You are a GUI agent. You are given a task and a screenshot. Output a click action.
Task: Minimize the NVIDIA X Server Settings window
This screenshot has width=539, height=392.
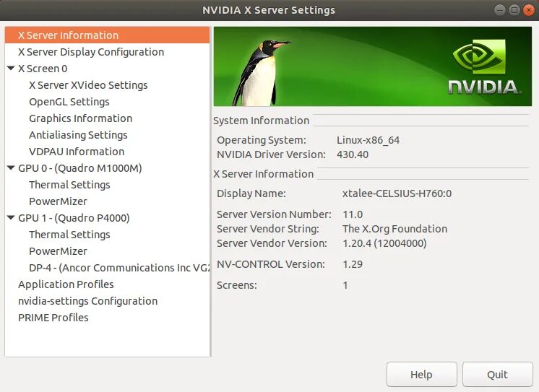tap(500, 10)
